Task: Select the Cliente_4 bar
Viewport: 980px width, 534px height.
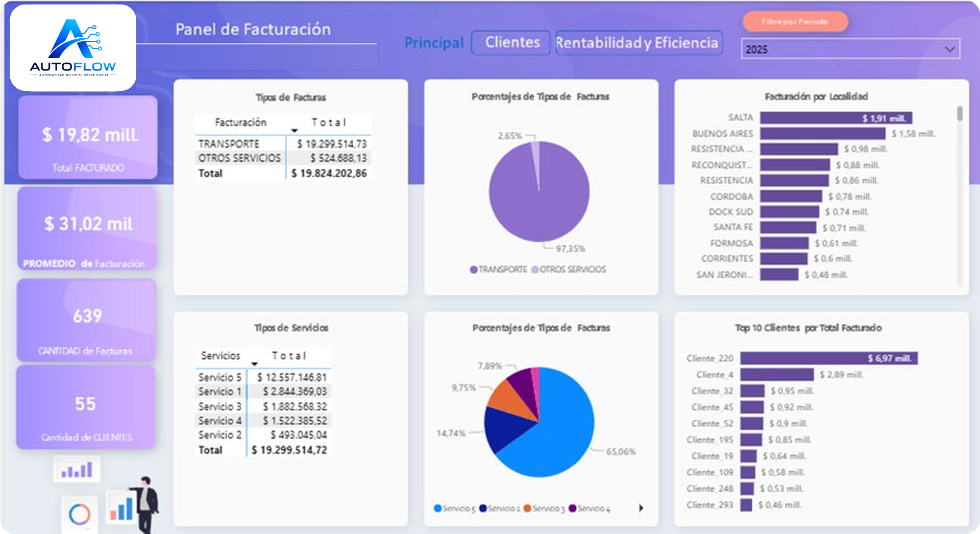Action: (777, 375)
